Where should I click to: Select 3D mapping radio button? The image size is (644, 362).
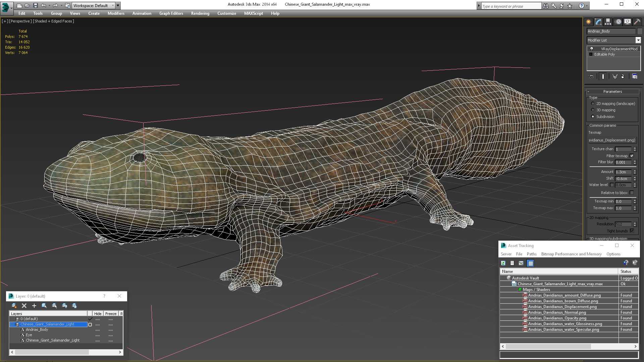tap(593, 110)
